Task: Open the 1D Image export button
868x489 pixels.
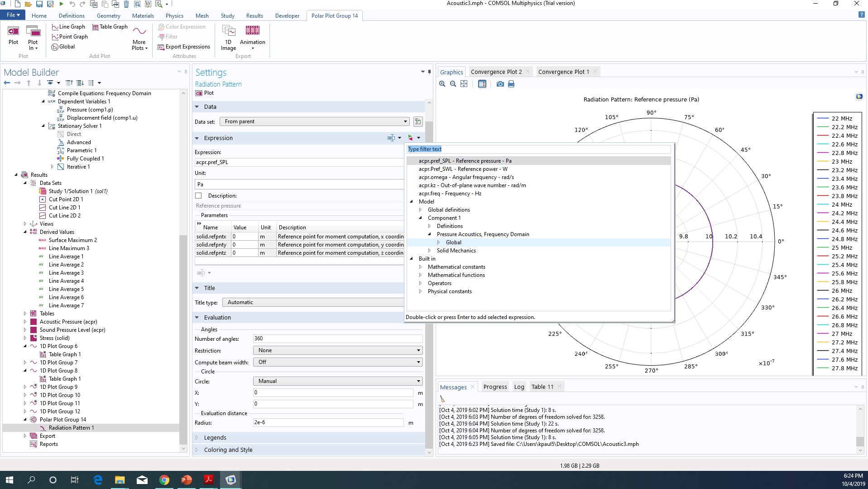Action: [228, 37]
